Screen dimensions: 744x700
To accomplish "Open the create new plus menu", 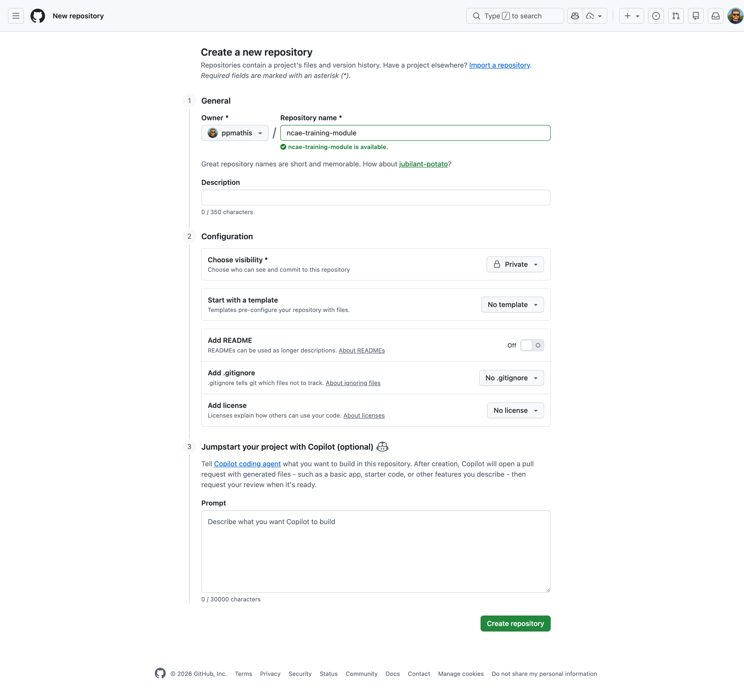I will click(631, 16).
